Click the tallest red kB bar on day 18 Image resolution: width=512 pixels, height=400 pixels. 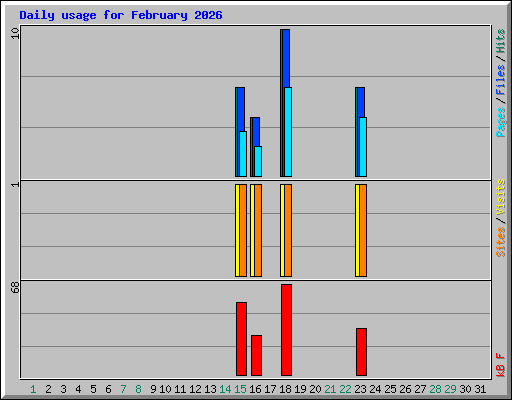pyautogui.click(x=286, y=330)
